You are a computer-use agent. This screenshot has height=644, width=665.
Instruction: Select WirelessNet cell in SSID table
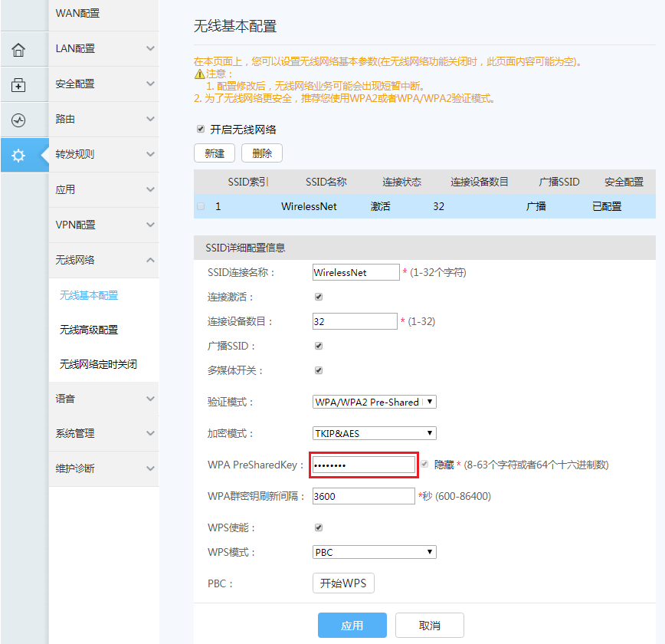309,206
